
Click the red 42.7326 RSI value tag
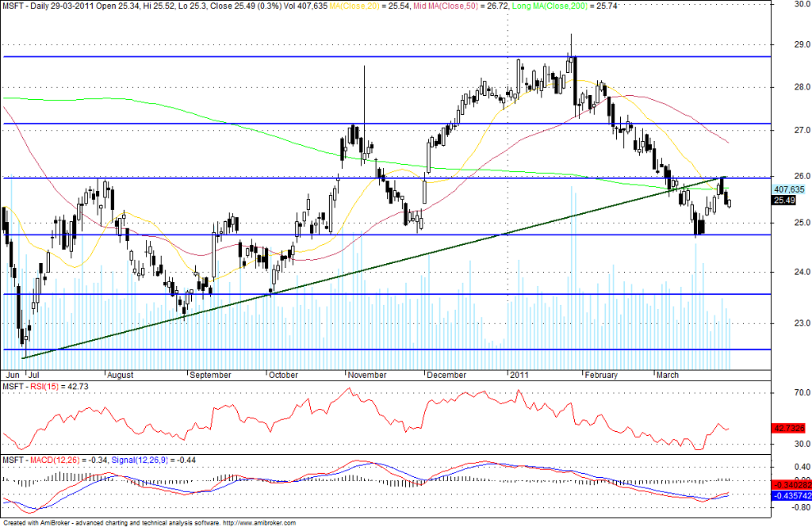(789, 428)
